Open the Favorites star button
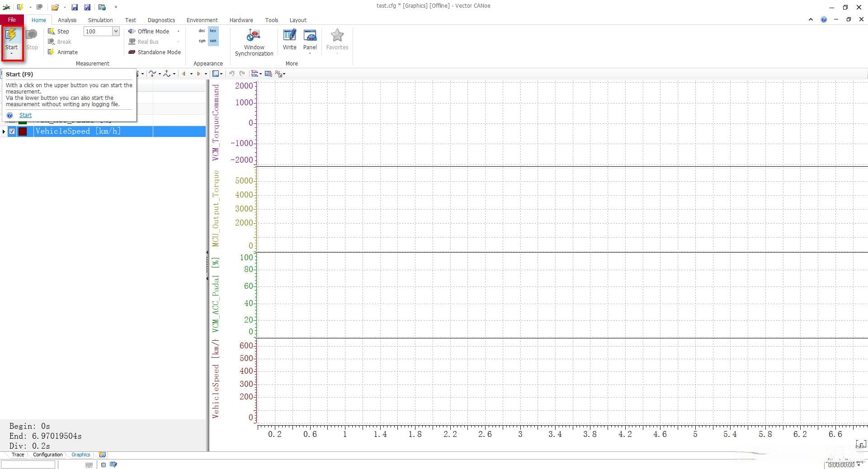868x469 pixels. [x=337, y=41]
